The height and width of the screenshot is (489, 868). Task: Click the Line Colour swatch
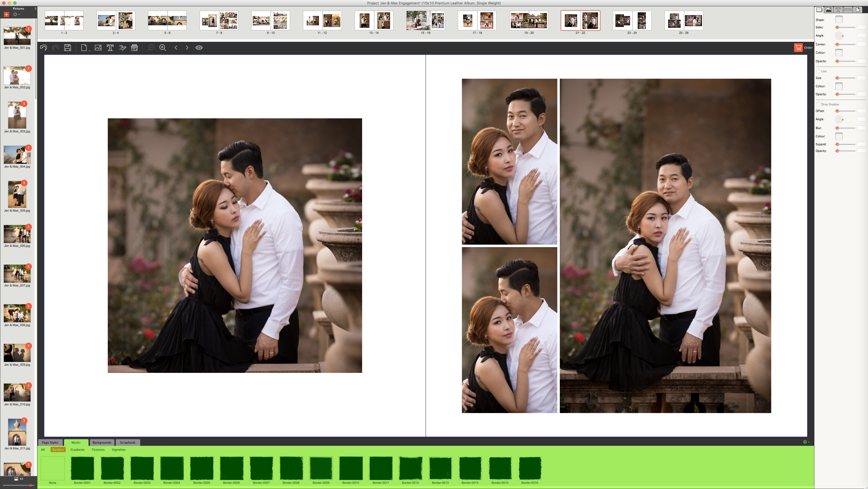839,86
